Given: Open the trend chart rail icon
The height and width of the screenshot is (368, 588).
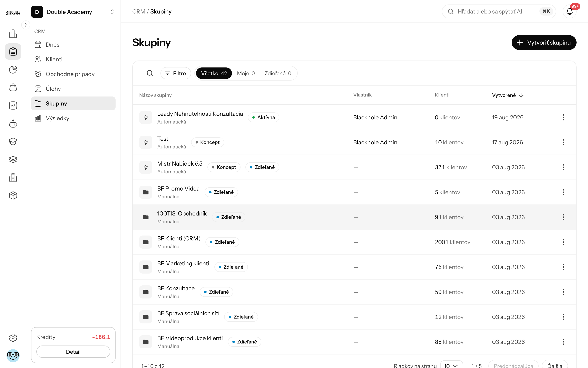Looking at the screenshot, I should pyautogui.click(x=13, y=106).
